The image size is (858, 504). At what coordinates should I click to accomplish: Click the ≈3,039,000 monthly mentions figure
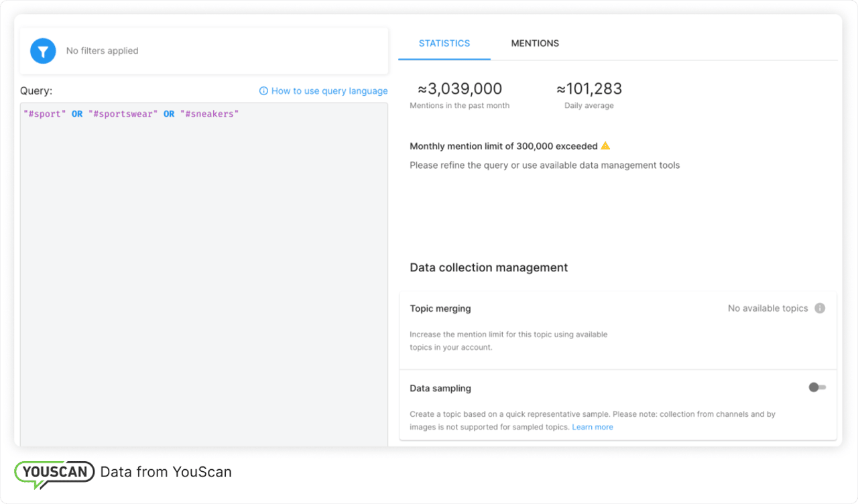click(x=460, y=88)
